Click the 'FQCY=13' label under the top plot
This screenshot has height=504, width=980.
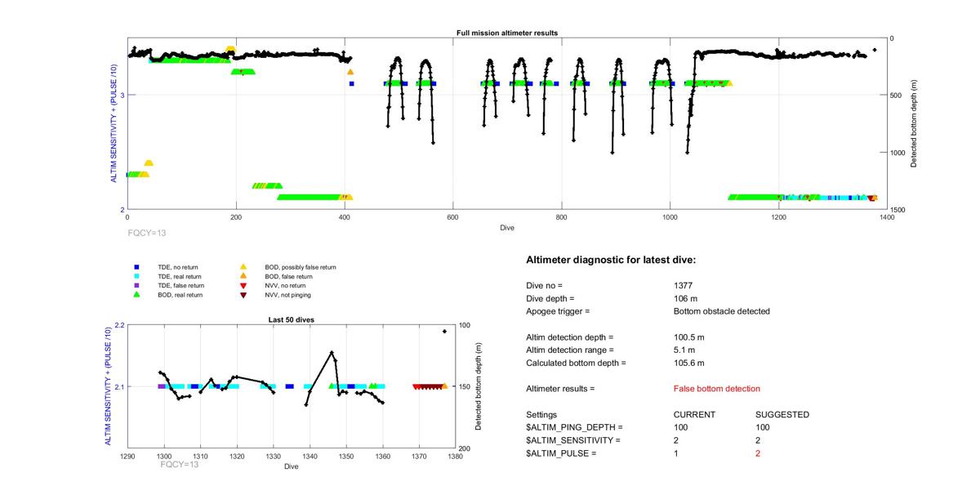click(x=146, y=233)
